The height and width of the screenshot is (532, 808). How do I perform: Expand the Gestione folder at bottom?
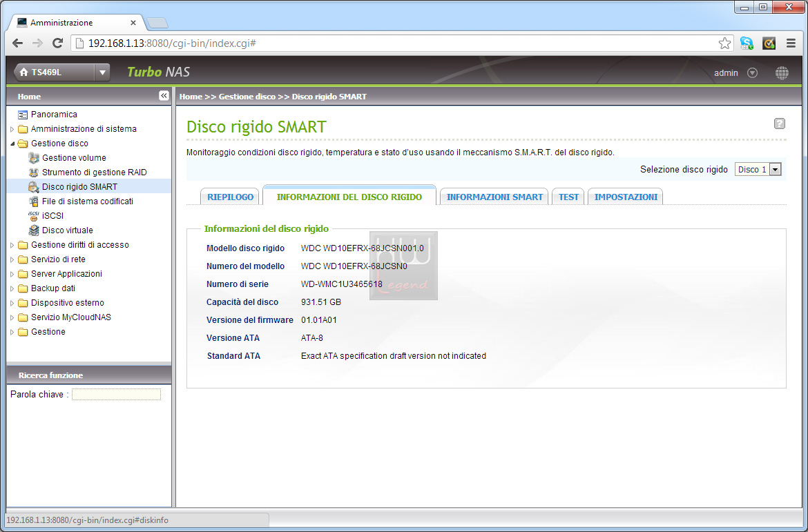click(x=12, y=332)
